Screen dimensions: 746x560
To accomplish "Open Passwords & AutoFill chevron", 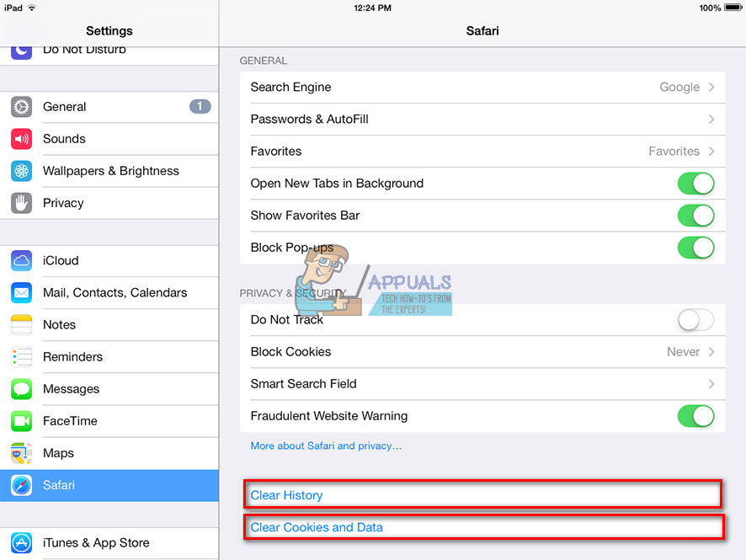I will coord(711,119).
